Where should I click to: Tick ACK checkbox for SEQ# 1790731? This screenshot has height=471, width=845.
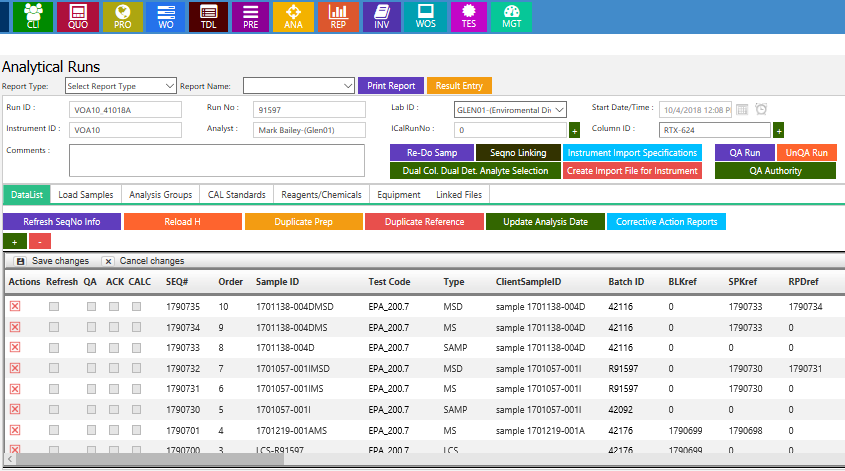114,389
